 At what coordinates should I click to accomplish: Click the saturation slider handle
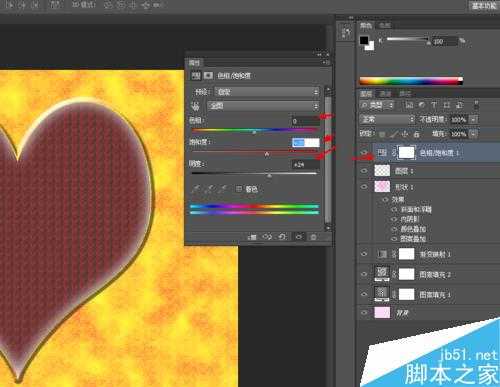(267, 154)
